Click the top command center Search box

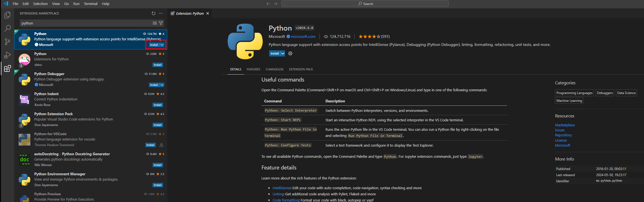(x=365, y=4)
